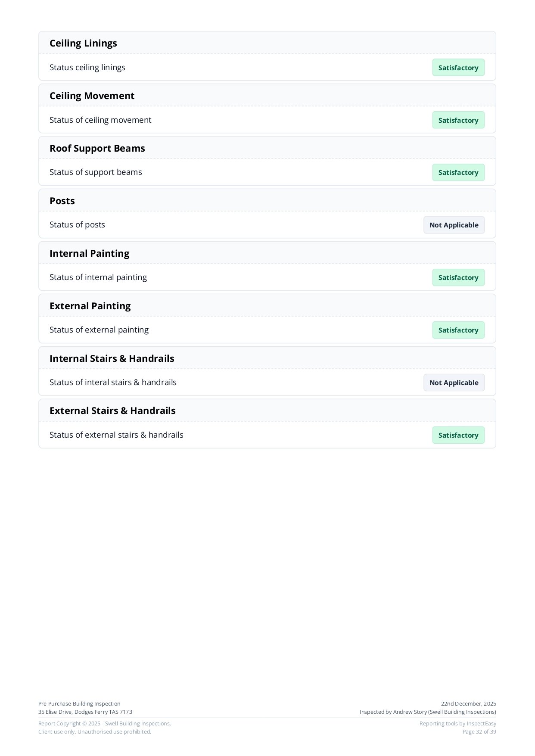This screenshot has height=756, width=535.
Task: Click Satisfactory badge for support beams
Action: point(458,172)
